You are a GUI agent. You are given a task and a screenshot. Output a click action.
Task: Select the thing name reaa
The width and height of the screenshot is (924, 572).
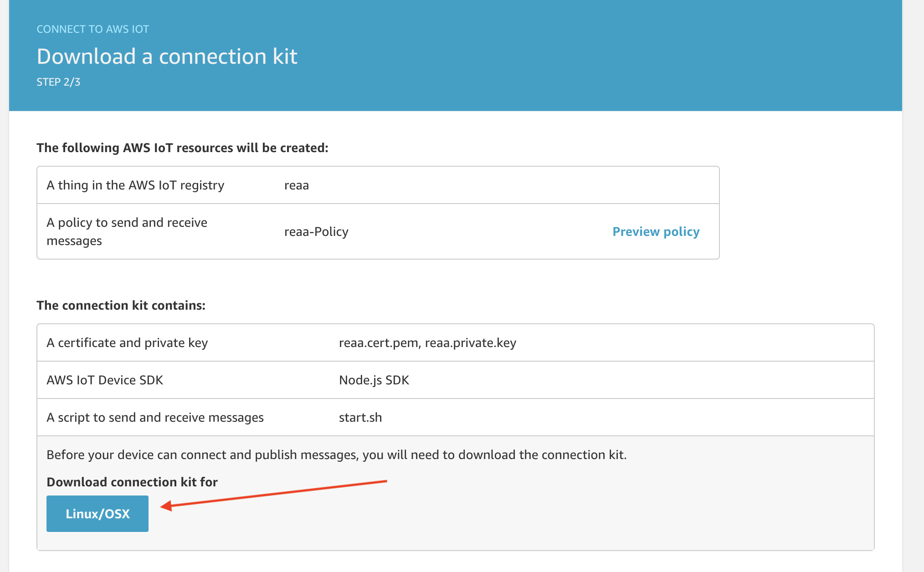(x=297, y=185)
